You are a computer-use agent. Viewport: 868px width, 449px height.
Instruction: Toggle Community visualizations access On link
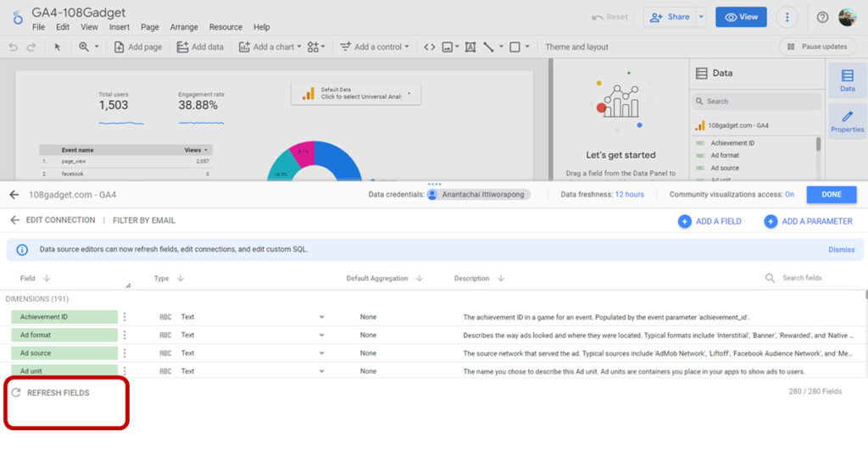[x=789, y=195]
